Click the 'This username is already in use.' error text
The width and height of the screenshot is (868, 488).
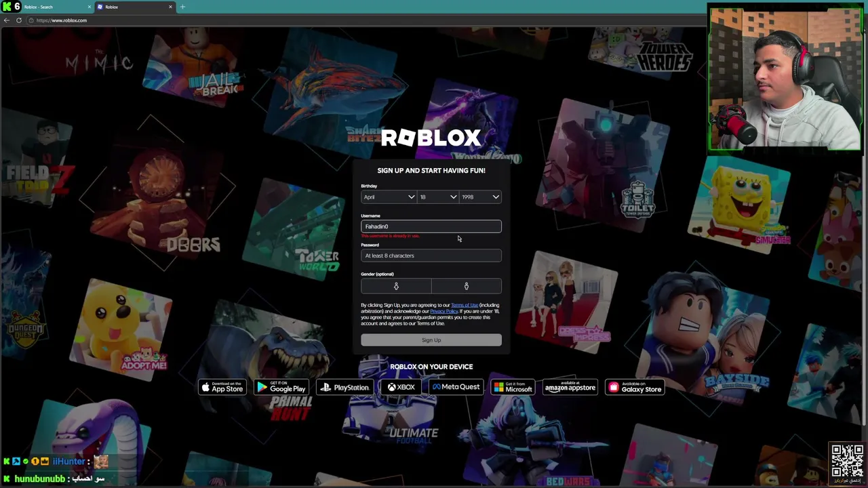coord(391,236)
